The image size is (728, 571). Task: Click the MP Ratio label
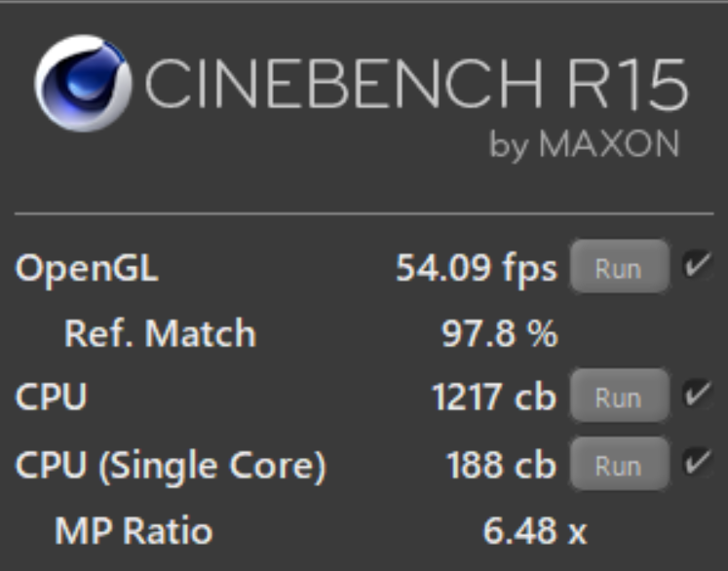pyautogui.click(x=134, y=531)
